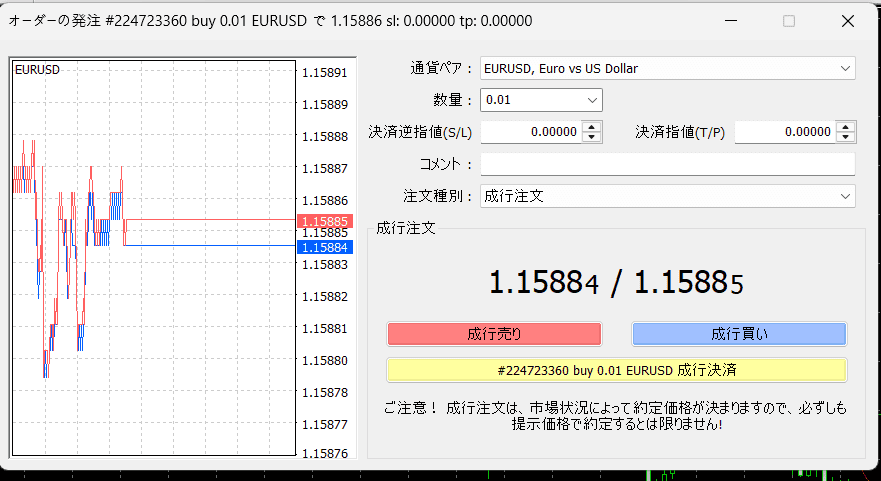The width and height of the screenshot is (881, 481).
Task: Decrease stop loss with the S/L down arrow
Action: pos(592,137)
